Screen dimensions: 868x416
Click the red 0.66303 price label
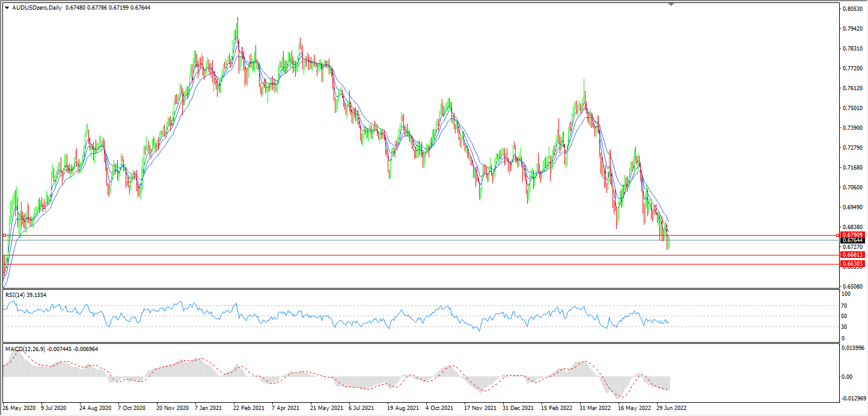click(x=853, y=264)
